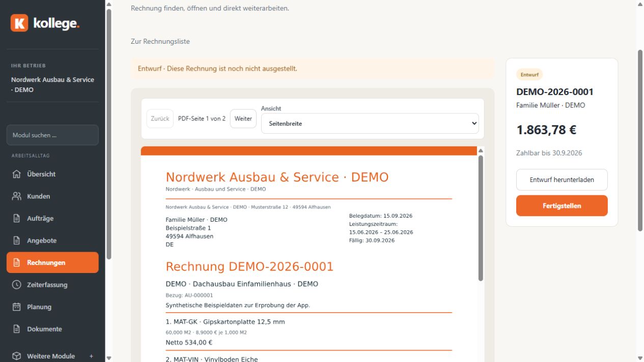Switch to Planung module

click(52, 307)
